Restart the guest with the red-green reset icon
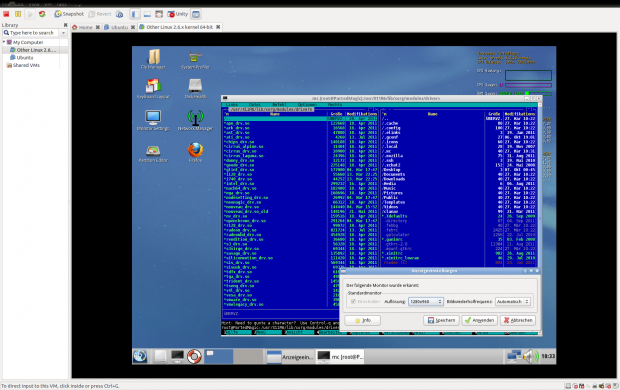Screen dimensions: 620x390 [x=42, y=14]
